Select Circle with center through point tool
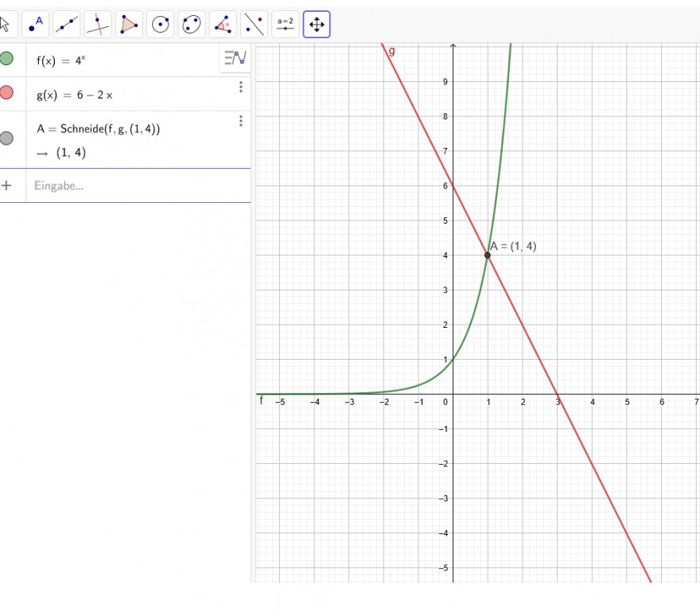This screenshot has width=700, height=616. 160,24
